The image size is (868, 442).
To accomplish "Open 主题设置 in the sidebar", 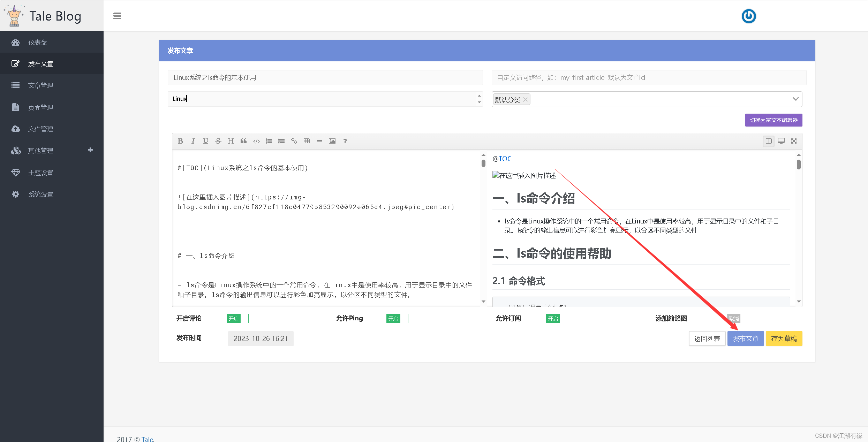I will tap(52, 173).
